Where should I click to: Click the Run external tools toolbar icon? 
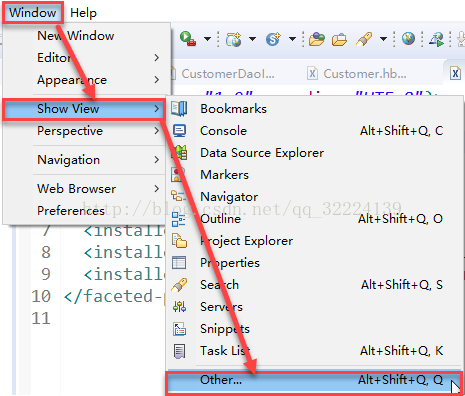pyautogui.click(x=188, y=39)
